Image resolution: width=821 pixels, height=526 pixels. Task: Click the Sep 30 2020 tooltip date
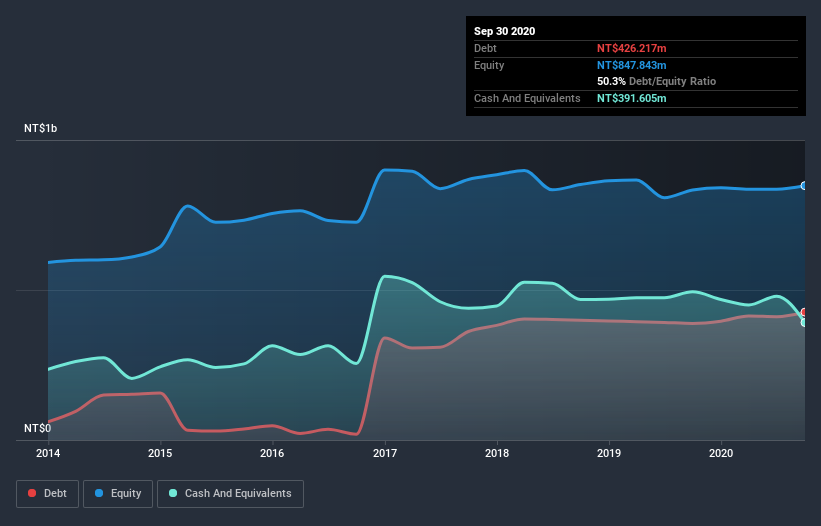[x=504, y=31]
